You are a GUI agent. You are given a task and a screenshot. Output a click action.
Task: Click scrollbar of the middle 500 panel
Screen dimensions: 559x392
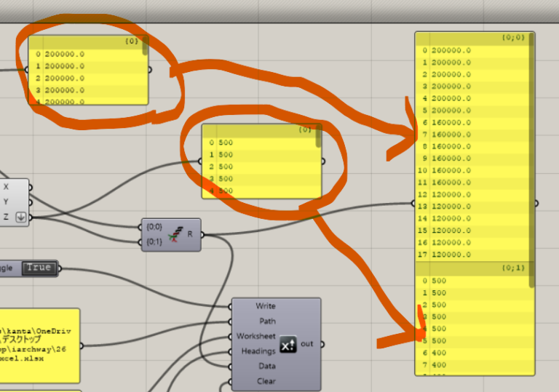[319, 135]
